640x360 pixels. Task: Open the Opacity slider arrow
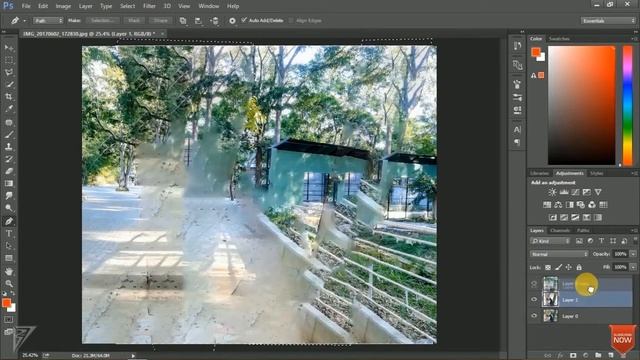tap(633, 254)
